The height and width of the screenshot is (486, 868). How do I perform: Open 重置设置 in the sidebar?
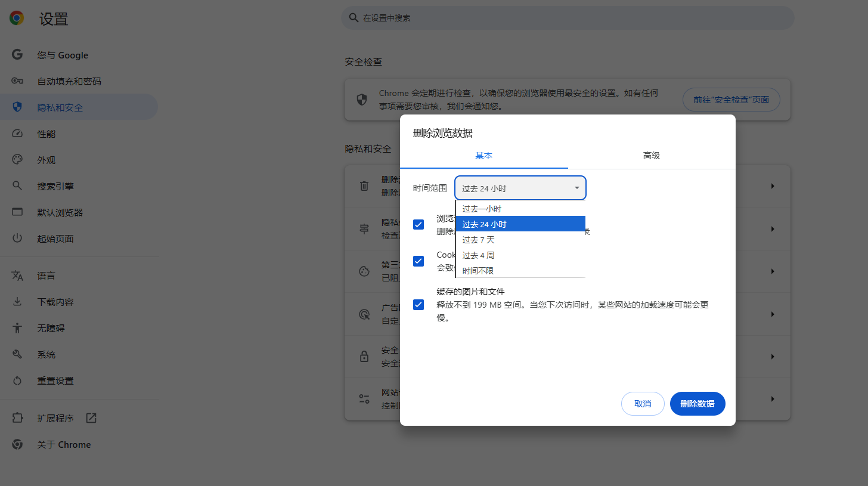click(79, 380)
